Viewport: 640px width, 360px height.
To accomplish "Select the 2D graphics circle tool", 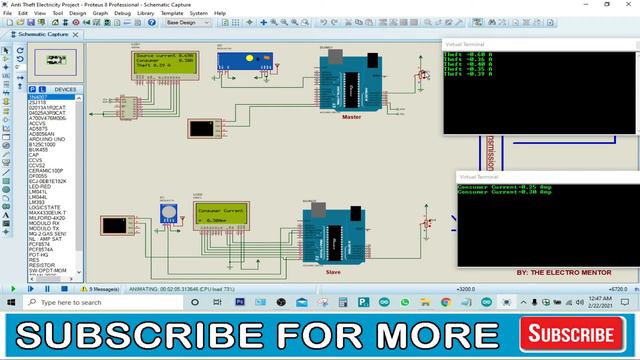I will [x=6, y=189].
